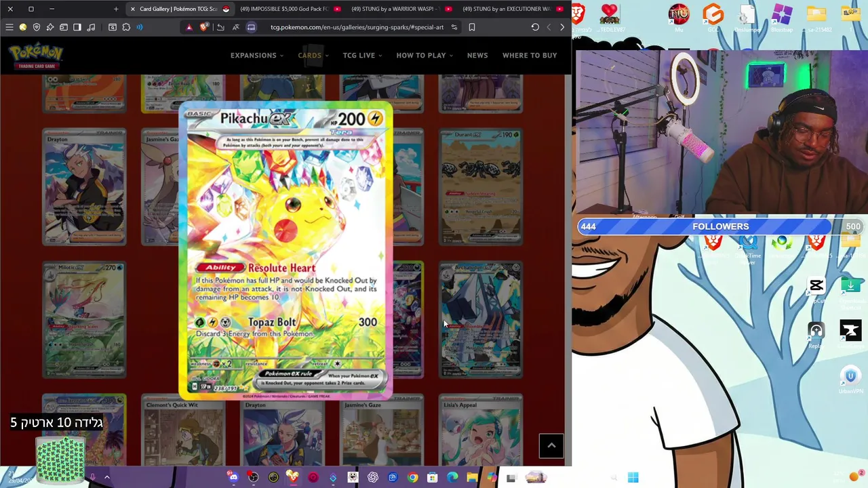Expand the Cards dropdown menu
Screen dimensions: 868x488
313,56
